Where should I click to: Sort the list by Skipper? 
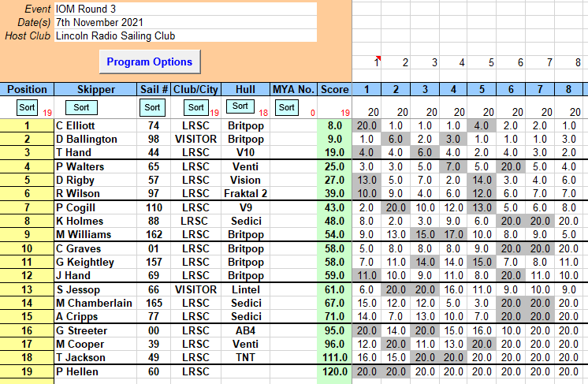coord(81,107)
